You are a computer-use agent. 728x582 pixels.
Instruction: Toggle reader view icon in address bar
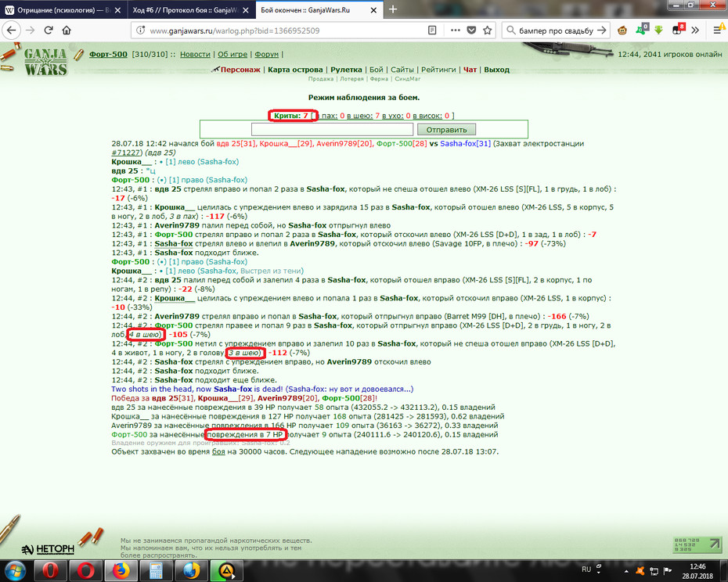[x=432, y=31]
